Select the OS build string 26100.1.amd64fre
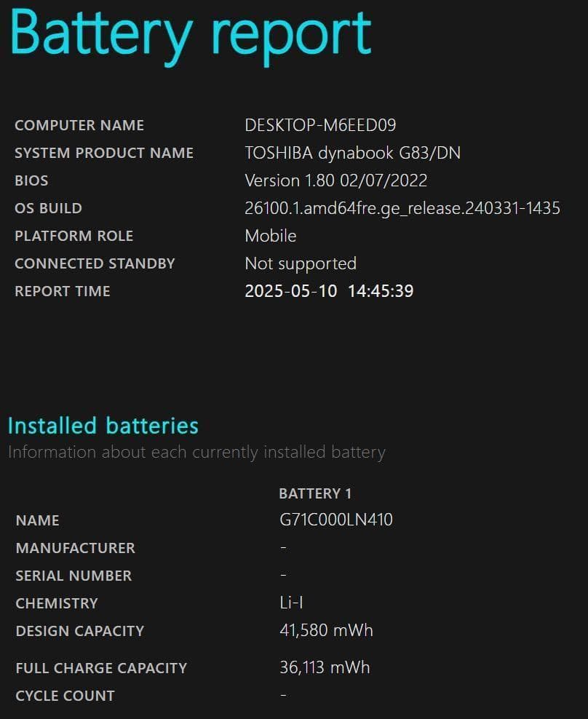Screen dimensions: 588x719 (402, 208)
